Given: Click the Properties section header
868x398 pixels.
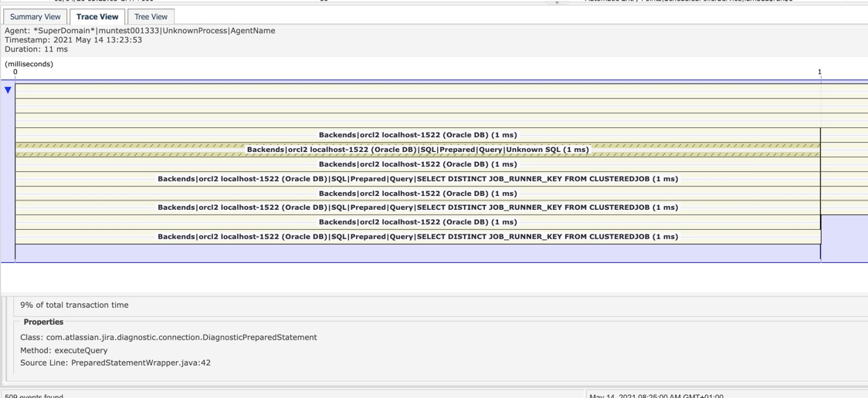Looking at the screenshot, I should [43, 322].
